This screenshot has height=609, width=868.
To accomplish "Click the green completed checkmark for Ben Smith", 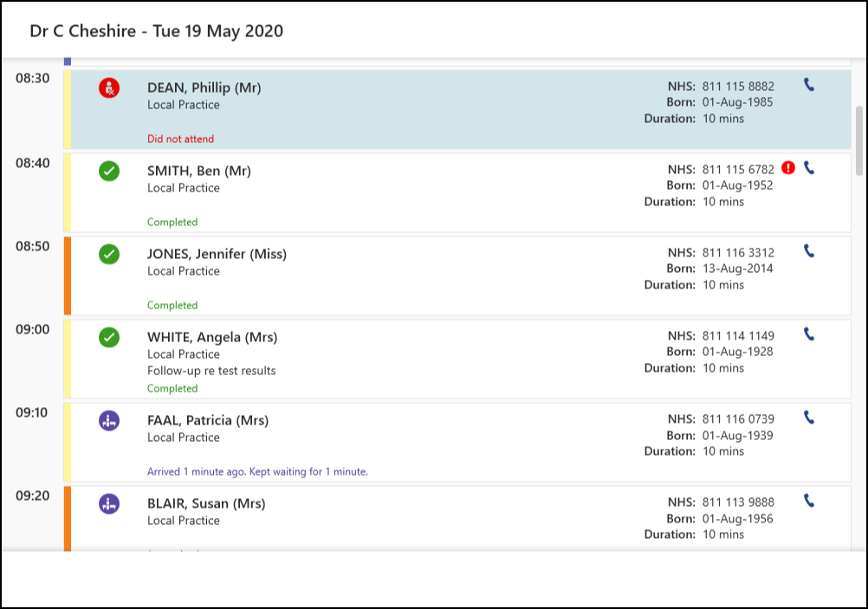I will click(109, 171).
